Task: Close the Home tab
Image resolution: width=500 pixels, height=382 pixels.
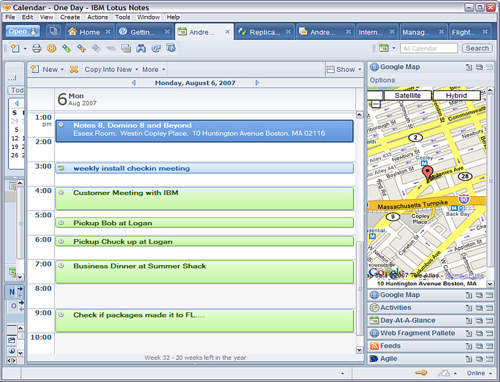Action: coord(108,32)
